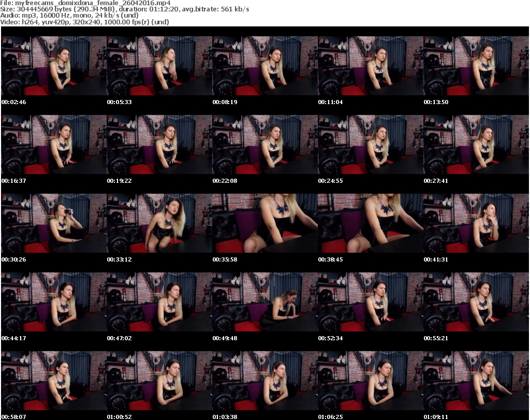
Task: Click the thumbnail frame timestamped 00:19:22
Action: click(159, 144)
